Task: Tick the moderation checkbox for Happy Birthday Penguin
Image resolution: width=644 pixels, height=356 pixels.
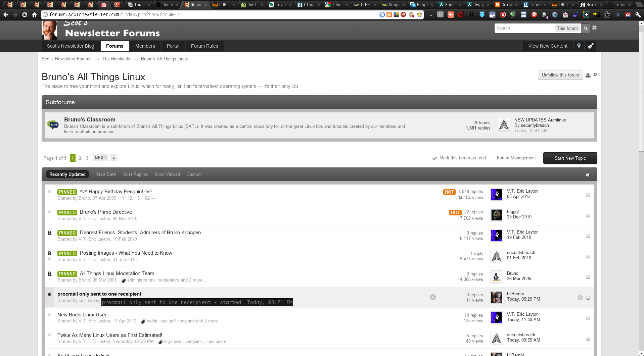Action: [x=588, y=195]
